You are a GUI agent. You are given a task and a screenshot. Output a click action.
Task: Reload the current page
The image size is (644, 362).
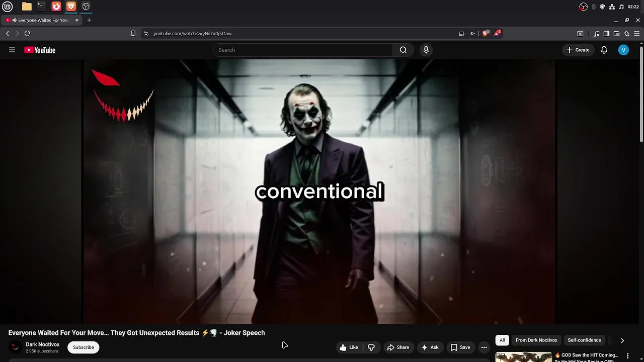pyautogui.click(x=28, y=33)
